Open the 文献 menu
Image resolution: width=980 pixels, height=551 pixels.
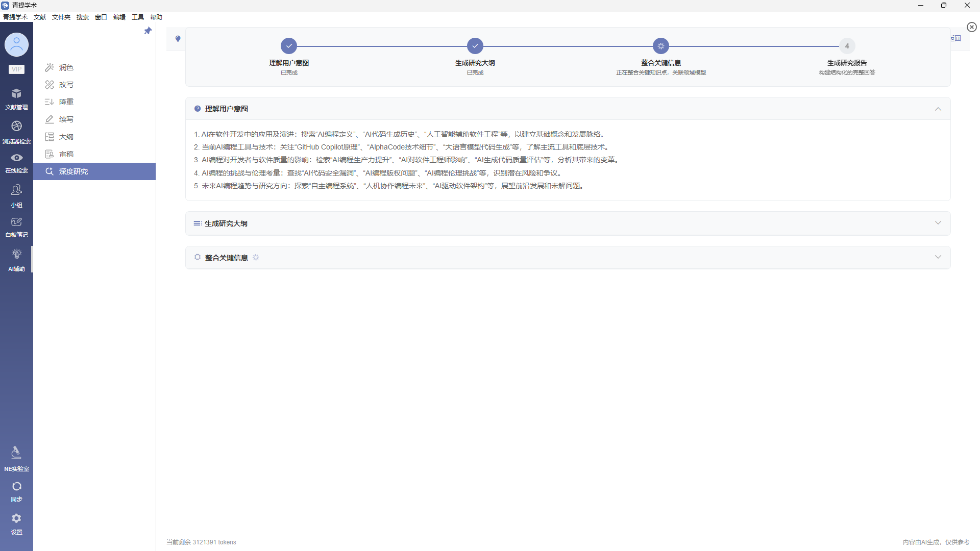pos(40,17)
